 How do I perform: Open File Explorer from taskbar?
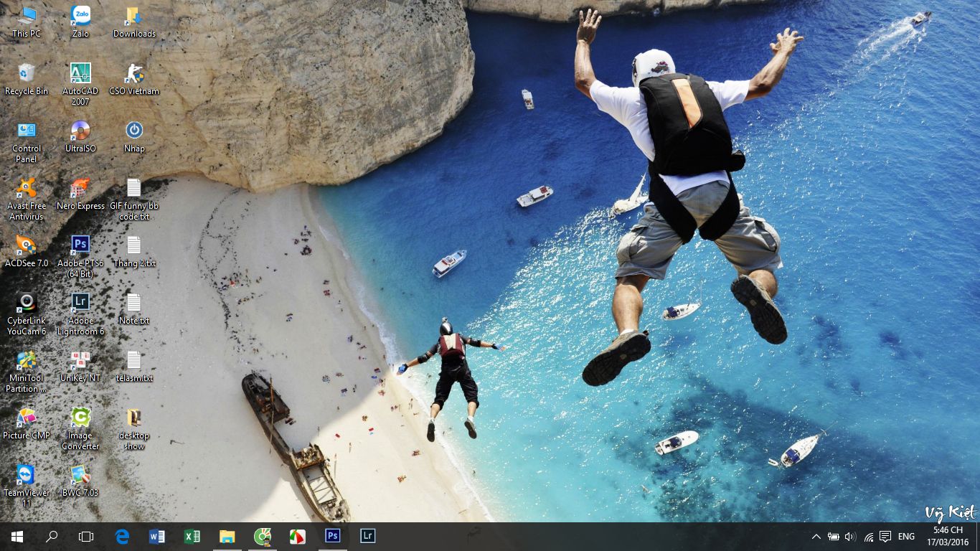[227, 536]
